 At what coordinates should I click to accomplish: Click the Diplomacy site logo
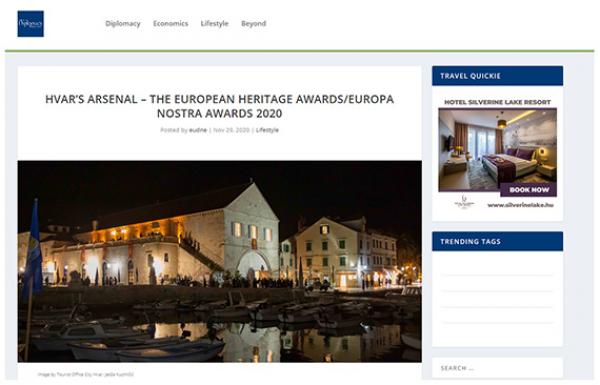coord(31,24)
